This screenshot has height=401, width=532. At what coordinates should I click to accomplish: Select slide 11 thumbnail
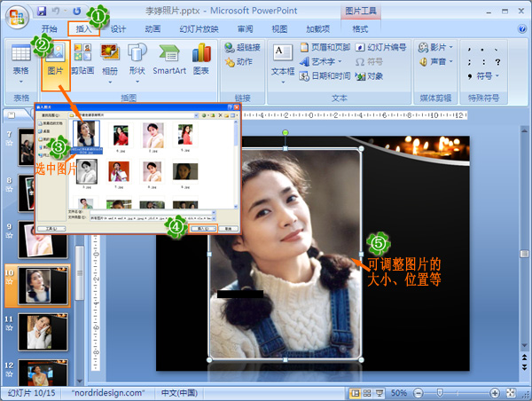tap(43, 332)
